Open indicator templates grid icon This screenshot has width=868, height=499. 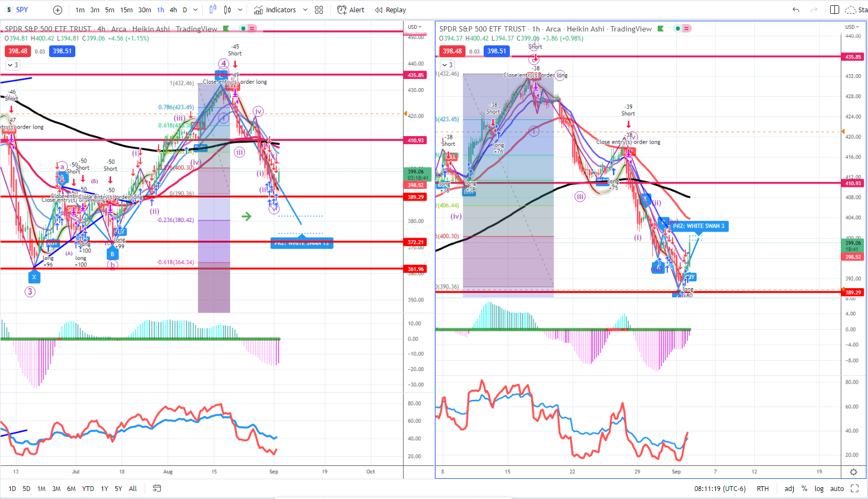click(319, 10)
